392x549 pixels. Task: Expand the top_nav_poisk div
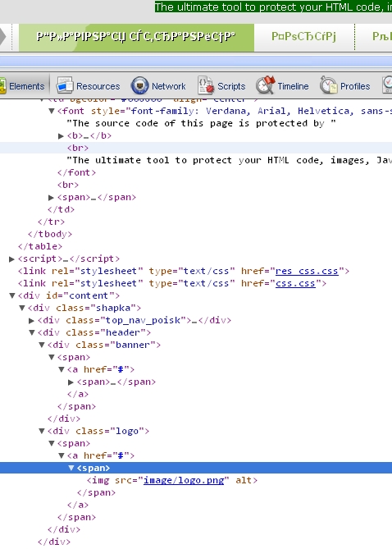[31, 321]
